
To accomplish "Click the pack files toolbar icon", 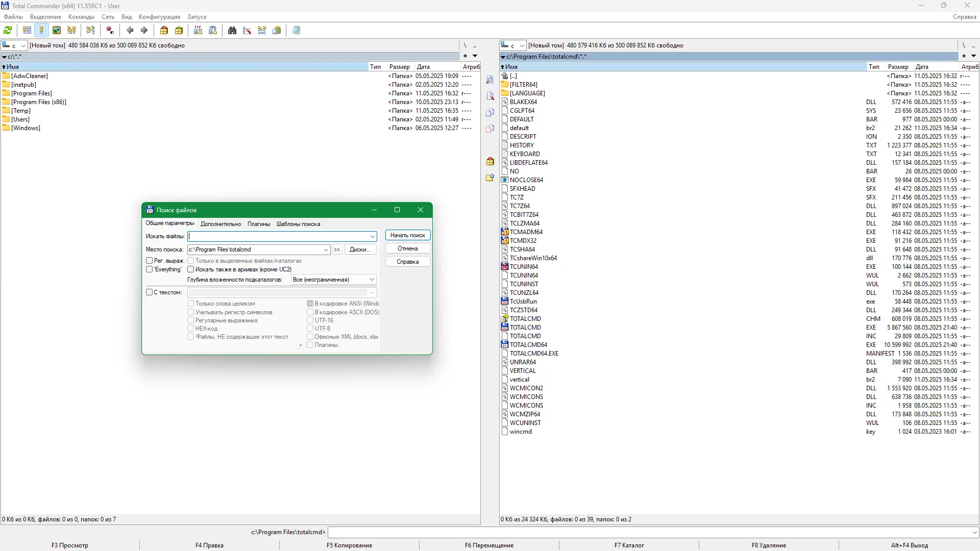I will [x=164, y=31].
